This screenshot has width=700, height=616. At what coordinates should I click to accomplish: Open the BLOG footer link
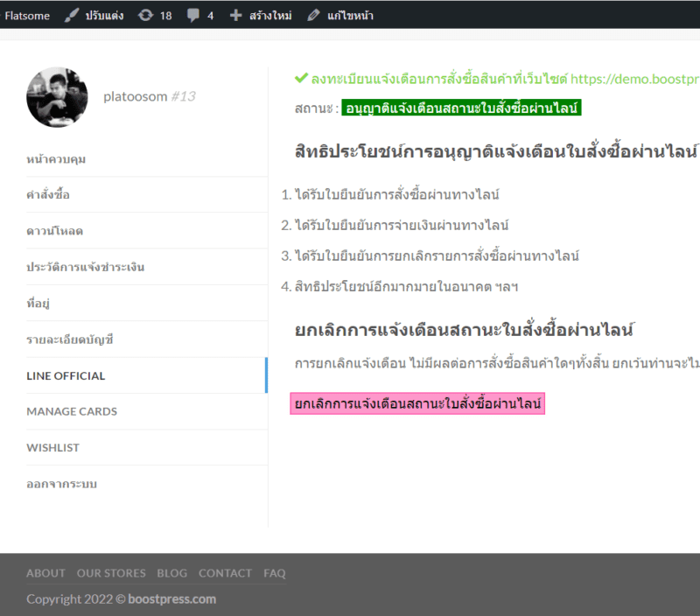tap(171, 573)
